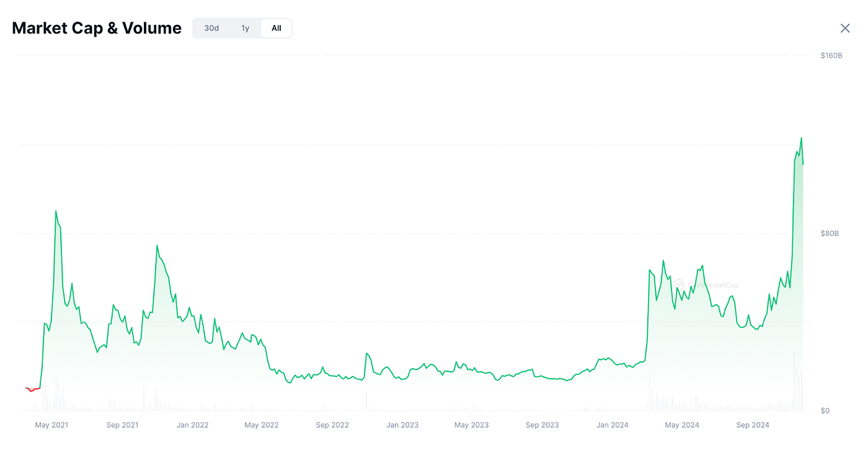This screenshot has width=868, height=450.
Task: Select the Sep 2021 date label
Action: coord(122,425)
